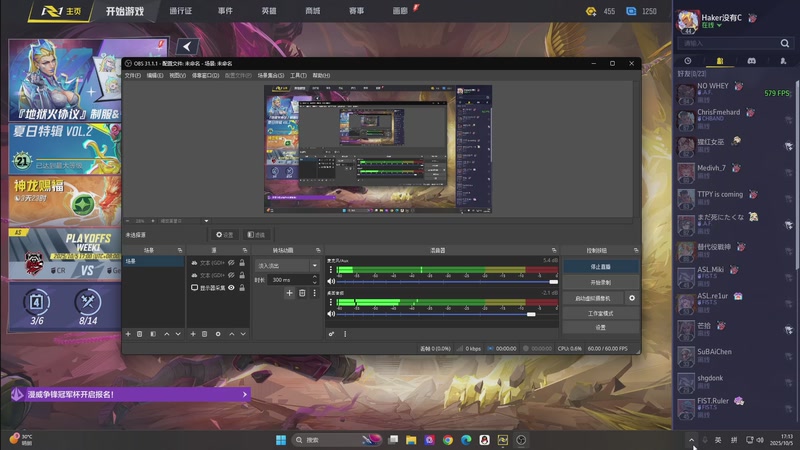Open the 工具(T) menu
This screenshot has width=800, height=450.
pyautogui.click(x=297, y=75)
